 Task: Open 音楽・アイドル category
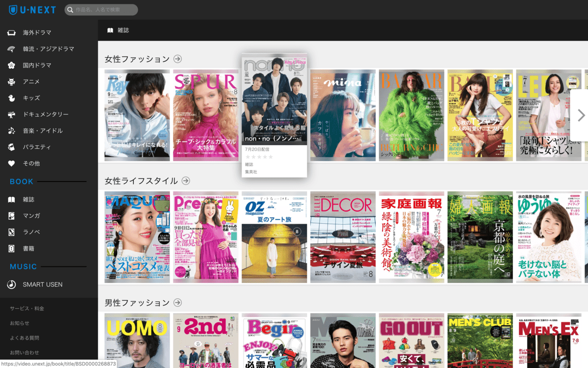click(x=43, y=131)
